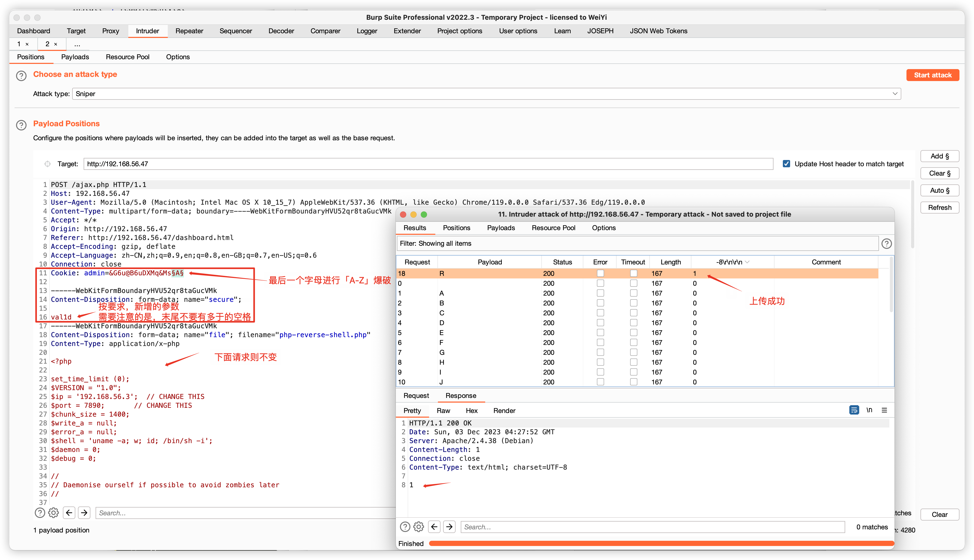Sort results by Status column header
Viewport: 974px width, 560px height.
tap(562, 262)
